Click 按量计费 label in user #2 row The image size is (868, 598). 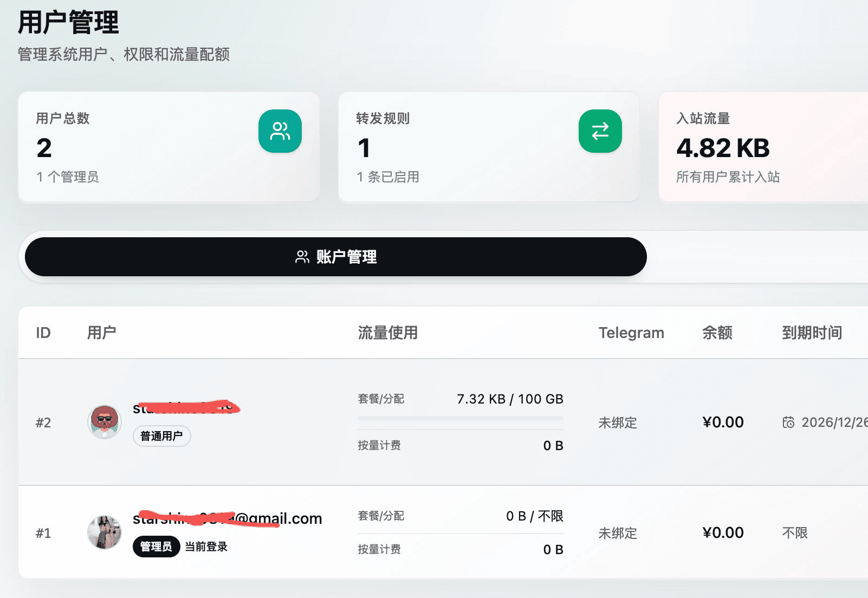[379, 445]
